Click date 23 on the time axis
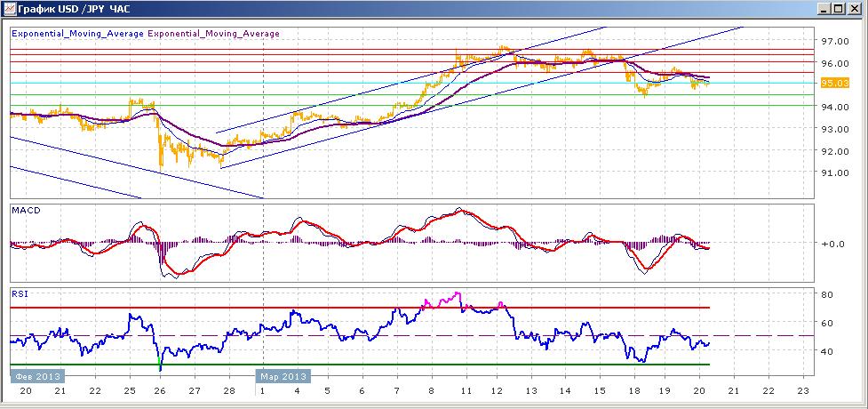Image resolution: width=868 pixels, height=409 pixels. coord(802,390)
